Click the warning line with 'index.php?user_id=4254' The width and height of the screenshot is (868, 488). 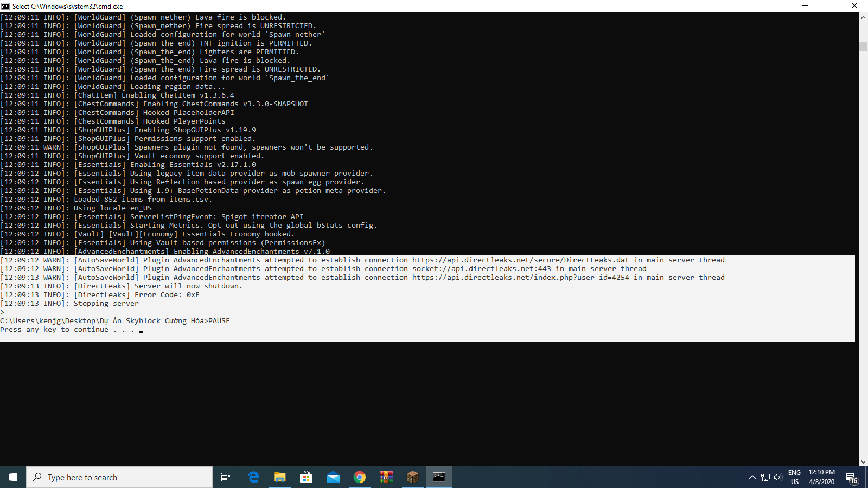click(x=362, y=278)
